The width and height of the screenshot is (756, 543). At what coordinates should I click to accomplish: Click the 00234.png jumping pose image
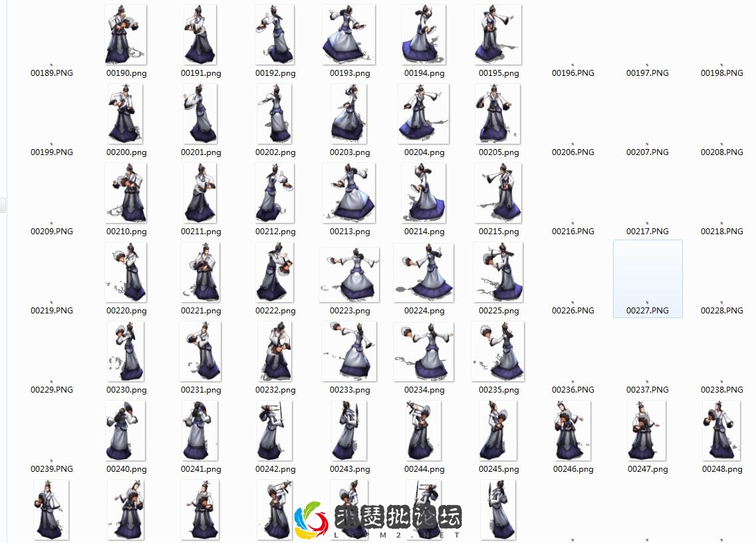point(424,351)
